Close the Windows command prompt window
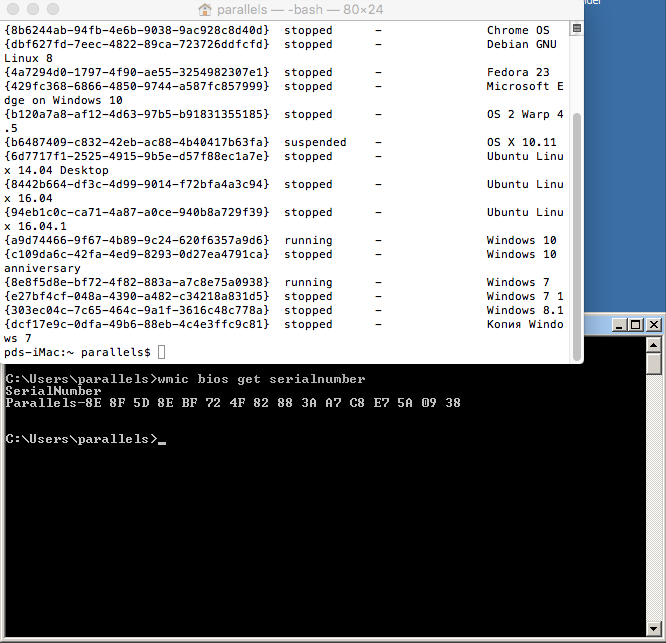Screen dimensions: 666x643 (x=654, y=325)
